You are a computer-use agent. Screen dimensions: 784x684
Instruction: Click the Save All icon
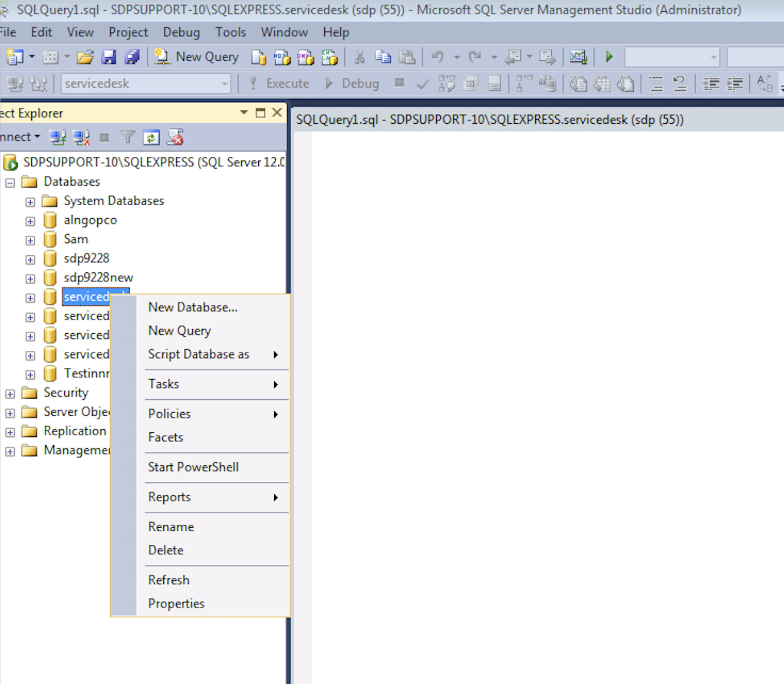click(x=132, y=57)
